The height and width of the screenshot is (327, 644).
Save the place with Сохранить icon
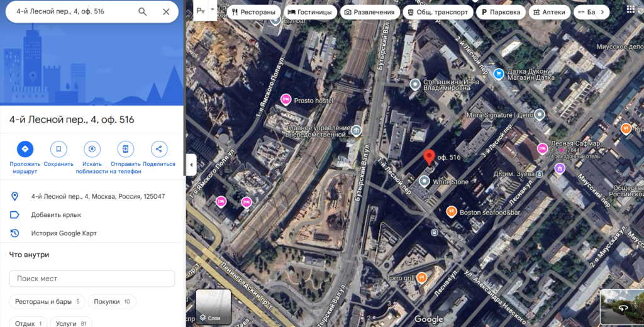[58, 149]
